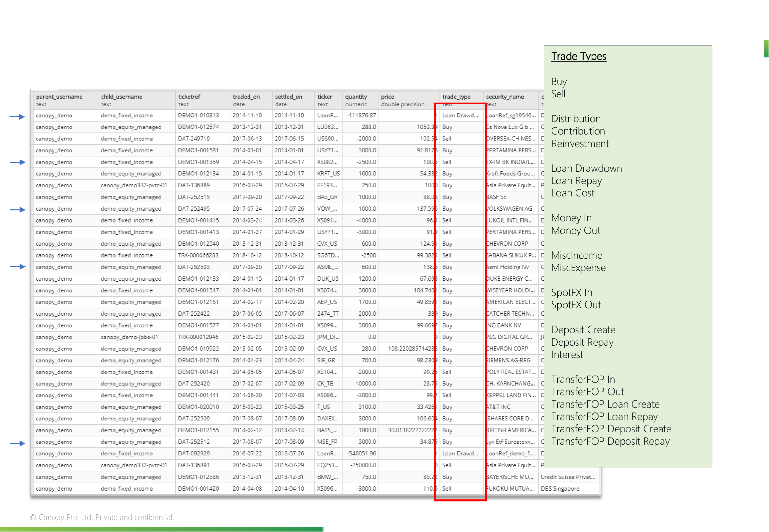Click the SpotFX In trade type entry
This screenshot has width=769, height=532.
click(572, 293)
